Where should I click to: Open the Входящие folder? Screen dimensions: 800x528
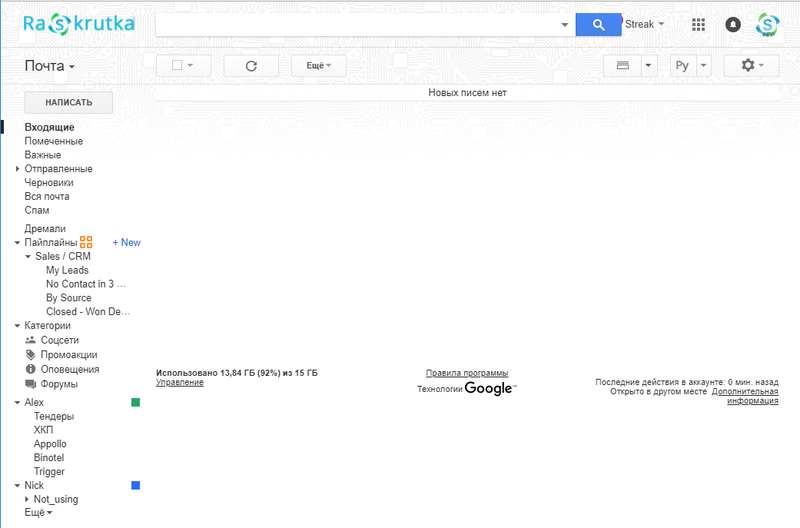pos(49,127)
